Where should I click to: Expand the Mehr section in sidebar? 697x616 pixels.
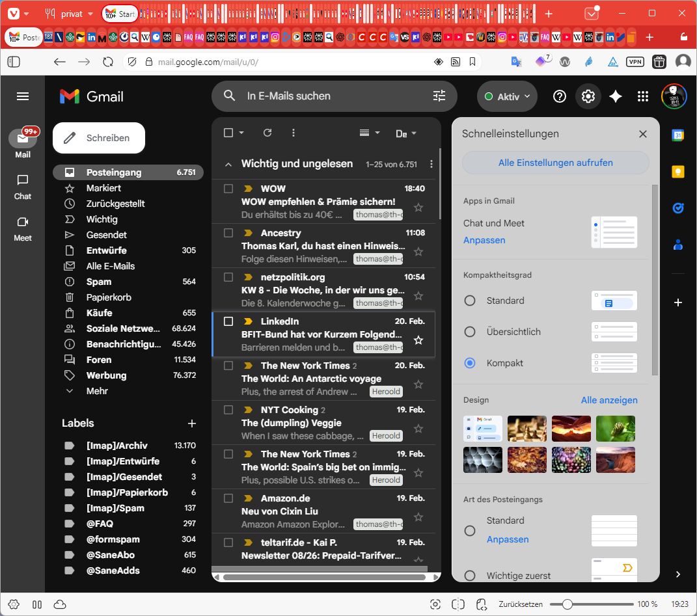97,391
